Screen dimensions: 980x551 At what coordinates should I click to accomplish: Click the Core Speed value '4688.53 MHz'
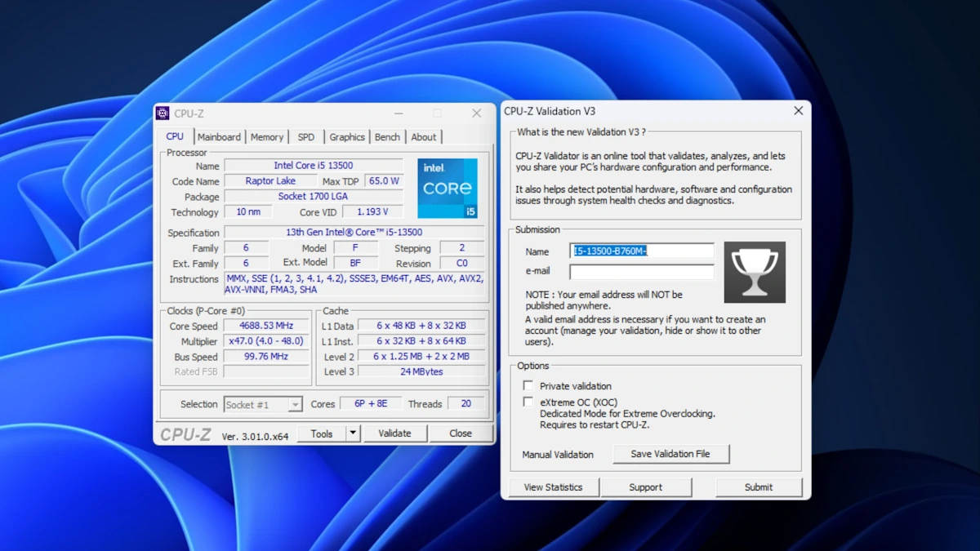tap(266, 327)
